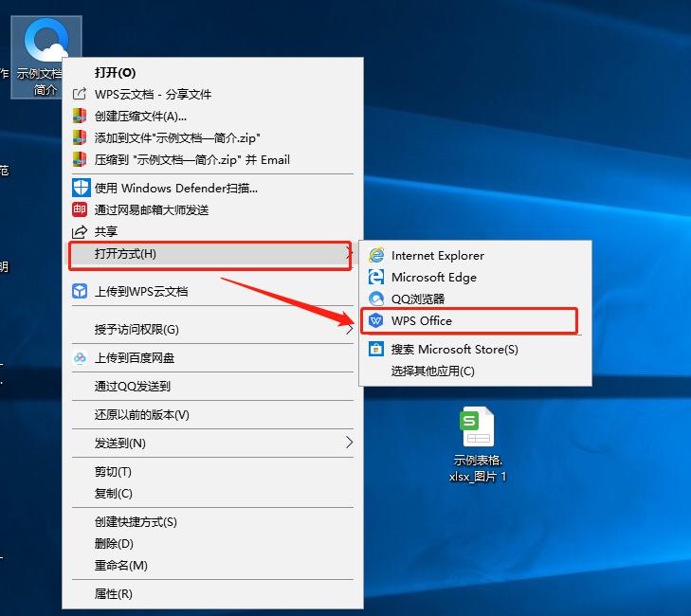This screenshot has height=616, width=691.
Task: Click the 网易邮箱大师 red mail icon
Action: point(80,209)
